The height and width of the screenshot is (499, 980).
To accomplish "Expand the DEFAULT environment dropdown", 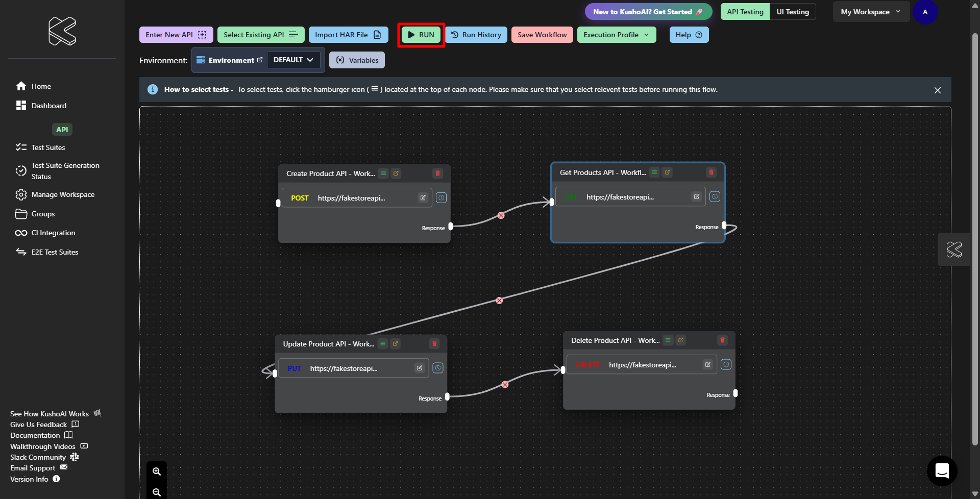I will pos(293,60).
